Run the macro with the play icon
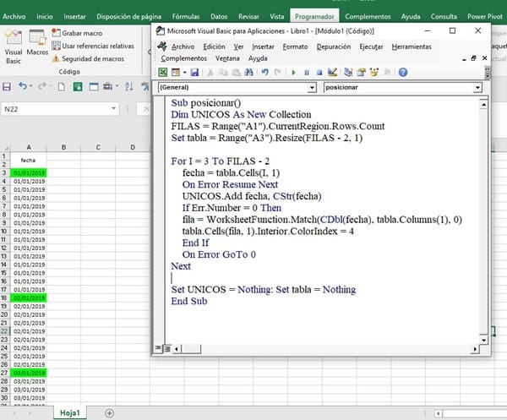This screenshot has height=420, width=507. pos(294,73)
